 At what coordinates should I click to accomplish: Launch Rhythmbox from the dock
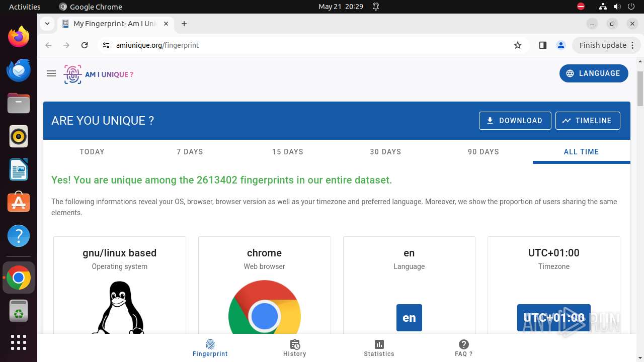point(19,136)
